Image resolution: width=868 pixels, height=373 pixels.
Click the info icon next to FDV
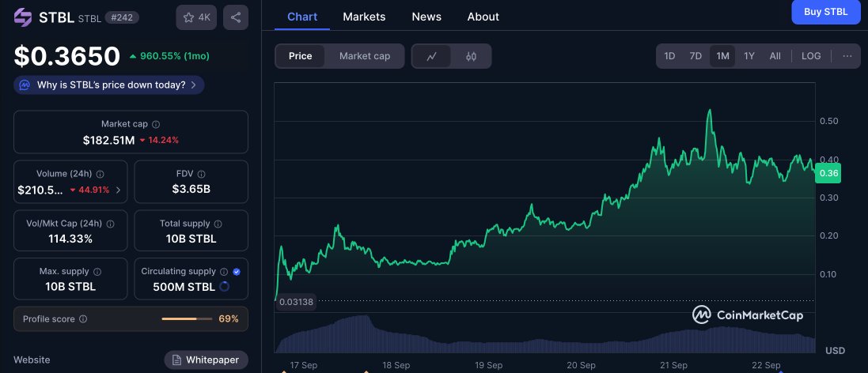[202, 174]
